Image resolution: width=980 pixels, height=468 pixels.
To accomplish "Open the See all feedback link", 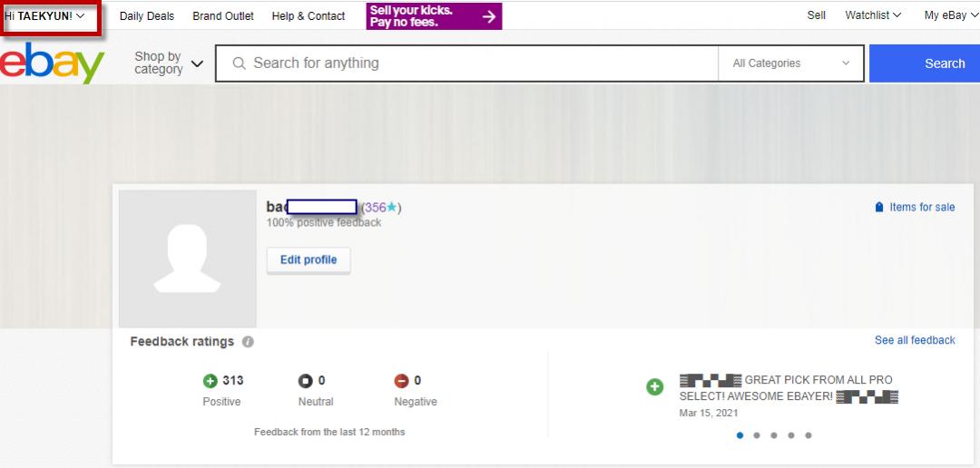I will coord(915,340).
